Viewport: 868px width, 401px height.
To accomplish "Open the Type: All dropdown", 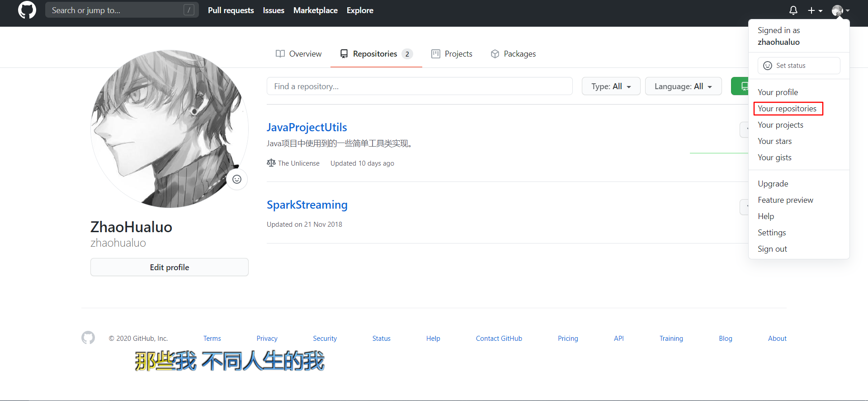I will point(611,86).
